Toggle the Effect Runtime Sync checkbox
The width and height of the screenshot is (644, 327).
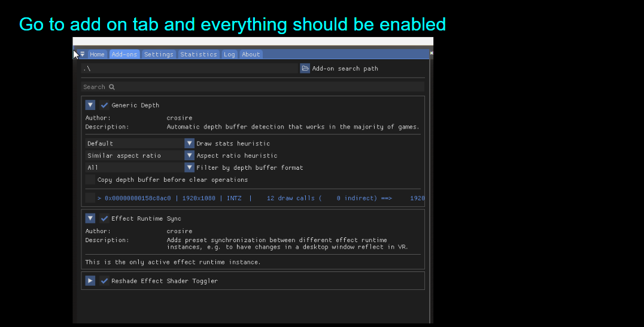(104, 218)
